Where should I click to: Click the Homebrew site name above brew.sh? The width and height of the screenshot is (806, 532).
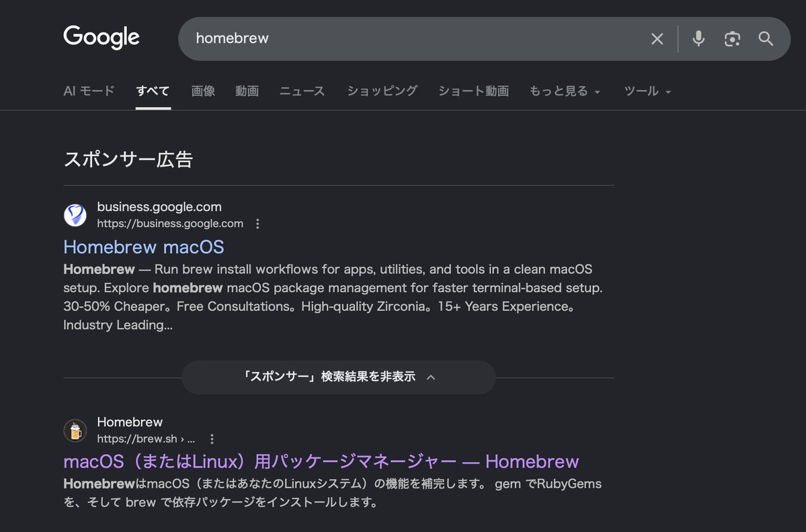click(130, 422)
